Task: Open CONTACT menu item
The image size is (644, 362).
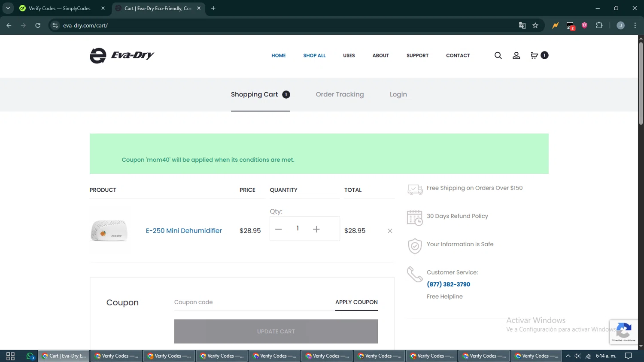Action: click(458, 55)
